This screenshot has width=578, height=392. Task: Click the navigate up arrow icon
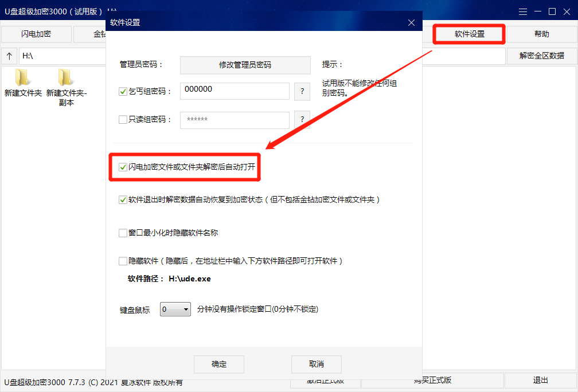point(9,56)
